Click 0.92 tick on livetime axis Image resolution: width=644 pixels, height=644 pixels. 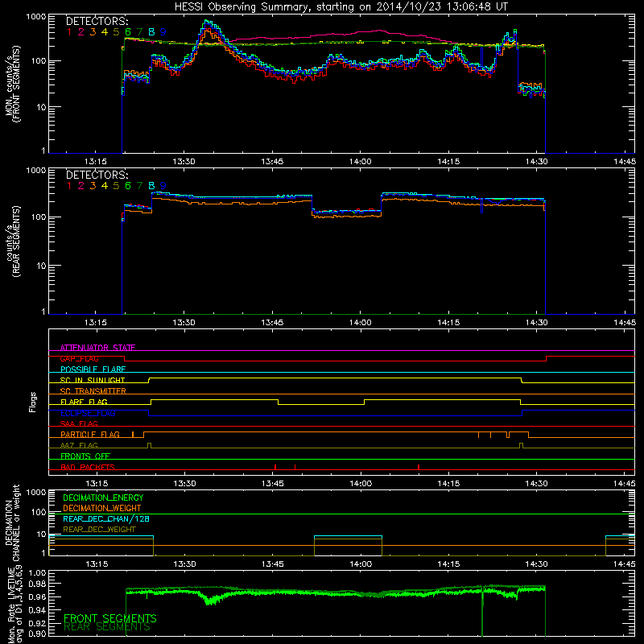tap(37, 622)
